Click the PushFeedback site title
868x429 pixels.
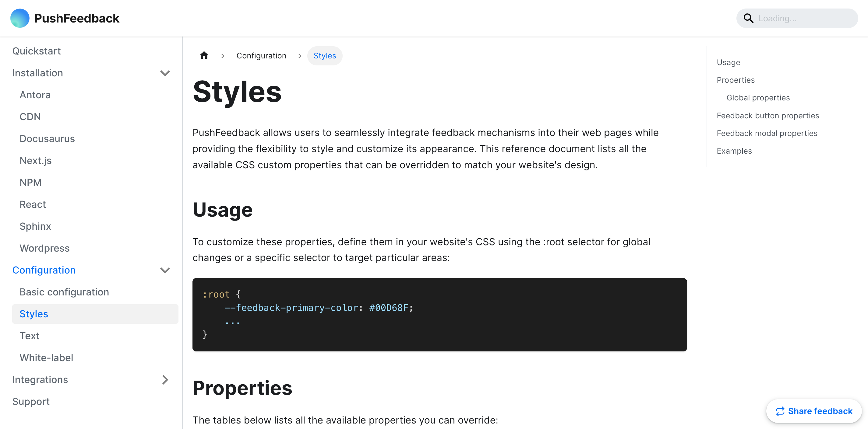click(76, 18)
